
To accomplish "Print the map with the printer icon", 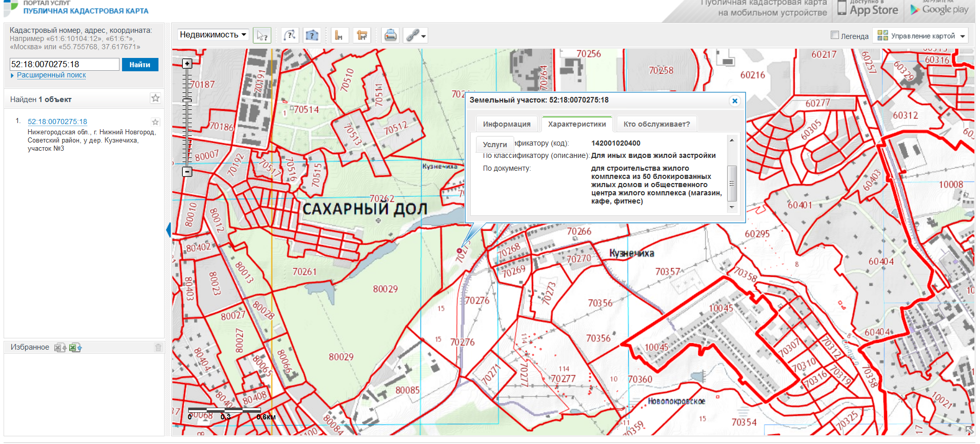I will click(390, 35).
